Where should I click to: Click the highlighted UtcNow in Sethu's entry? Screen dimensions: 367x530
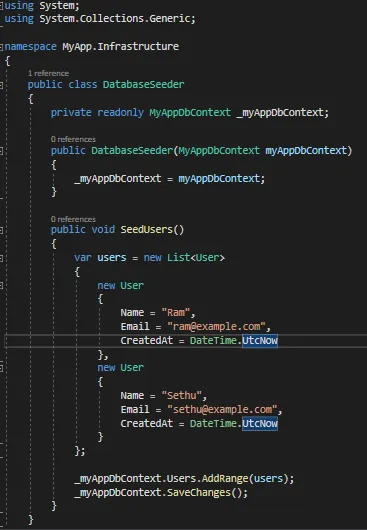[x=260, y=424]
